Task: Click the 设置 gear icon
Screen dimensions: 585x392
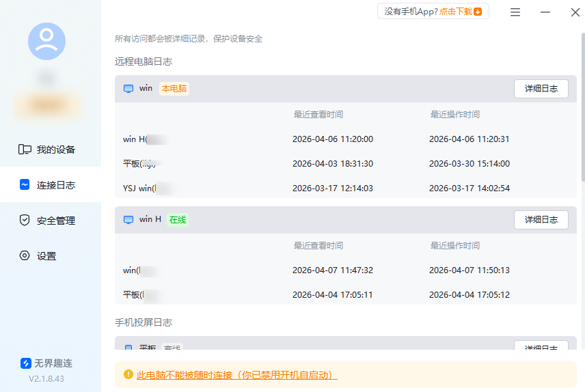Action: point(25,256)
